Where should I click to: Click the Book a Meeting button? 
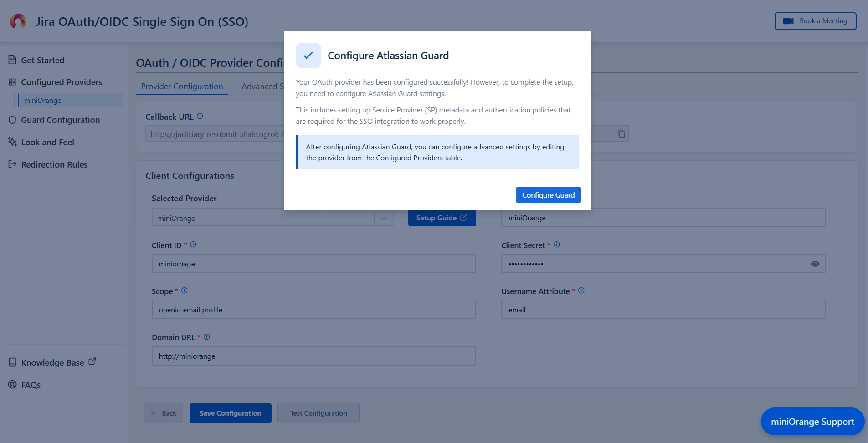[815, 21]
